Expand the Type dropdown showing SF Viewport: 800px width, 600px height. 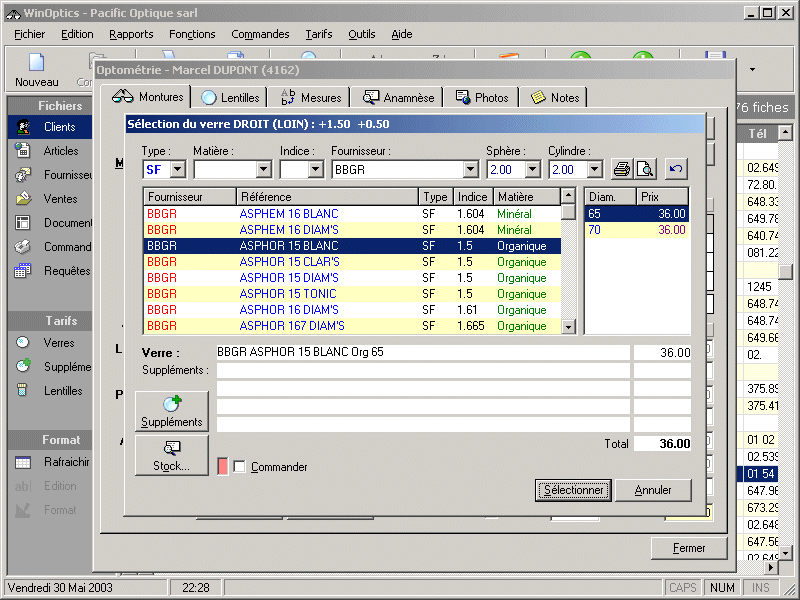click(x=177, y=170)
